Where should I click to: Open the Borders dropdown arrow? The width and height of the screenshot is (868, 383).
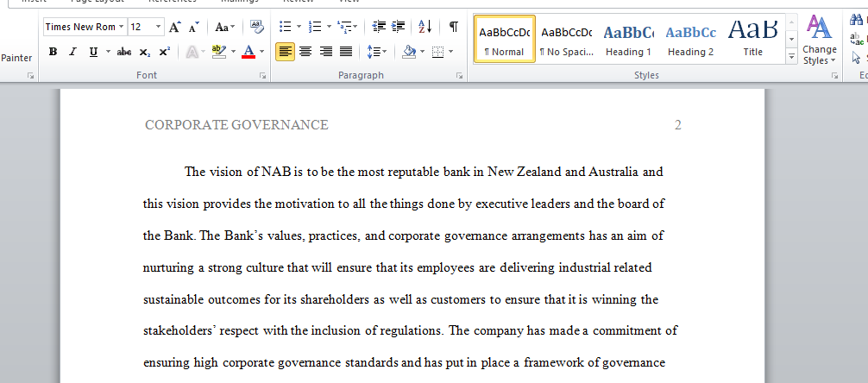pyautogui.click(x=450, y=52)
